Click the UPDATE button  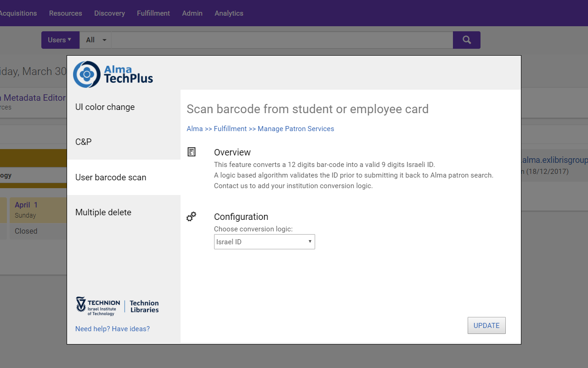(x=486, y=325)
